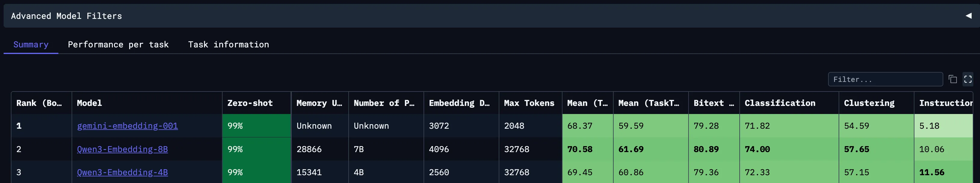Click the fullscreen table icon

click(x=968, y=79)
